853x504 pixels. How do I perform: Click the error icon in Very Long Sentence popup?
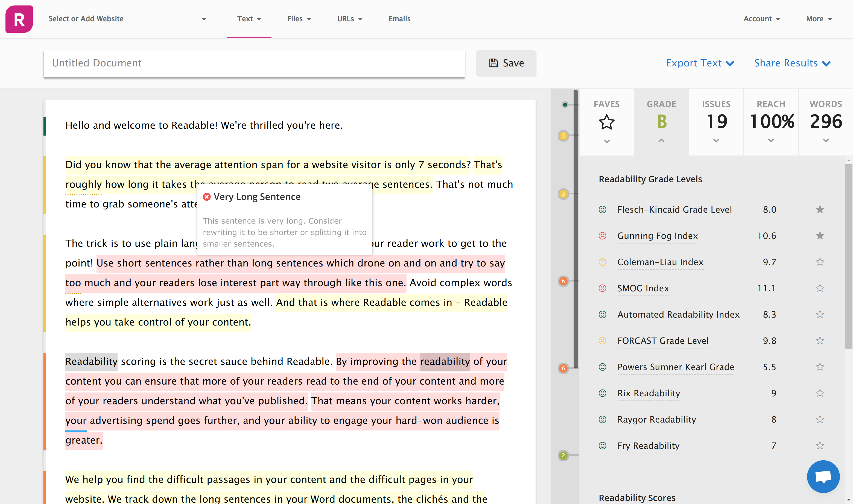point(207,197)
